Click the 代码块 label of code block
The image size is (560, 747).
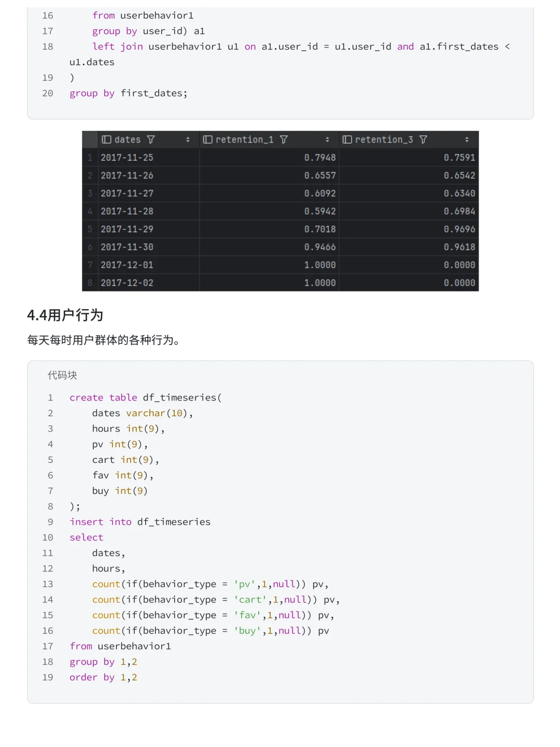tap(62, 375)
